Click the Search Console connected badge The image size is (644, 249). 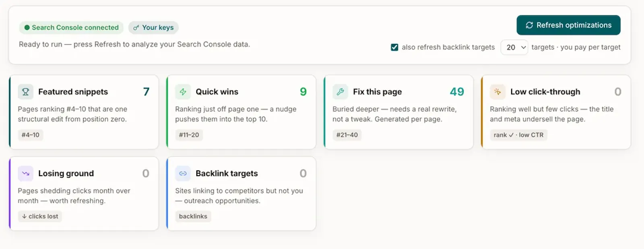(71, 27)
